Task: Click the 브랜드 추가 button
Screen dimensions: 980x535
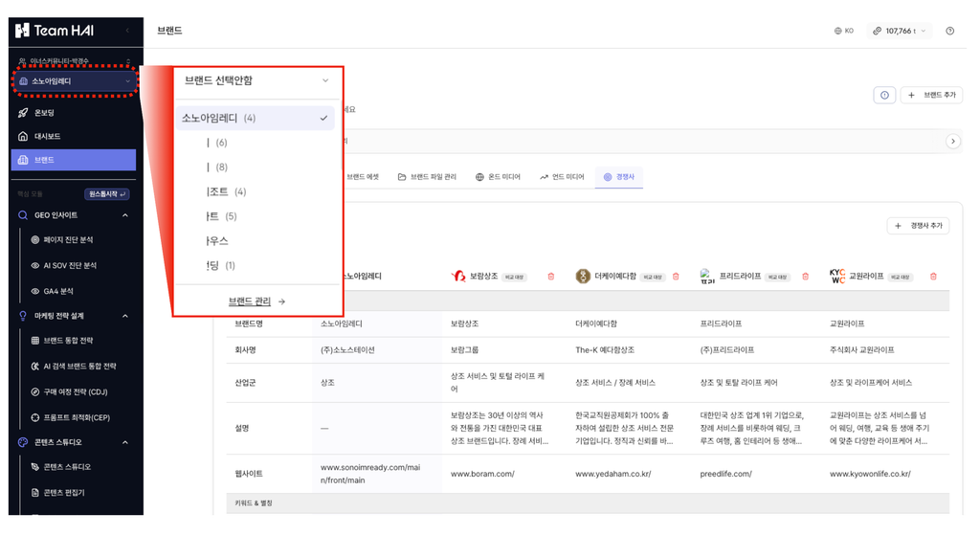Action: (931, 95)
